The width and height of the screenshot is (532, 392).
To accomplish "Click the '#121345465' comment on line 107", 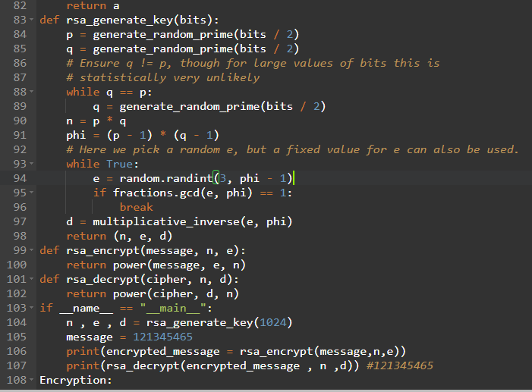I will tap(399, 365).
